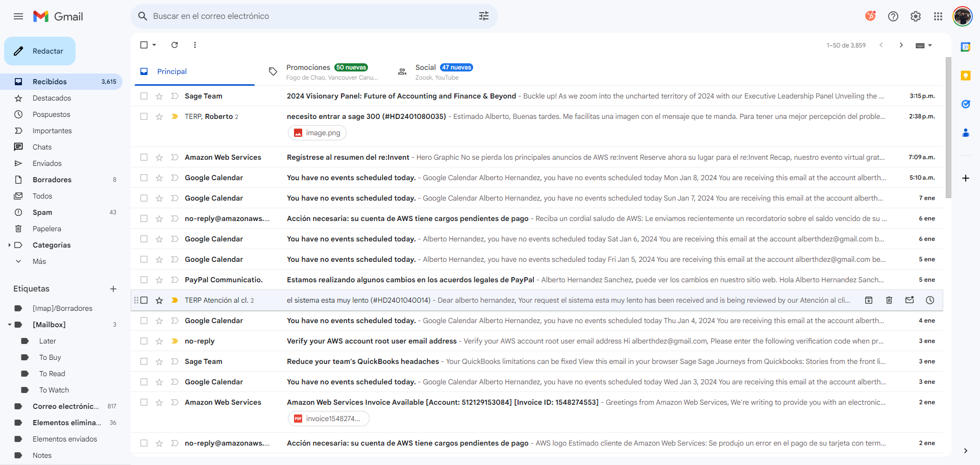
Task: Star the no-reply Verify AWS account email
Action: (x=159, y=341)
